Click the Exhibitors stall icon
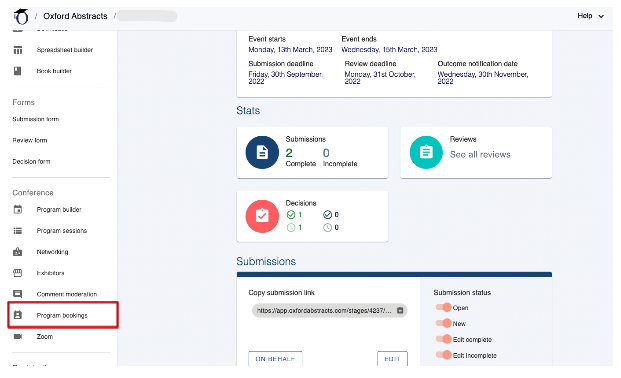This screenshot has height=378, width=621. [18, 273]
